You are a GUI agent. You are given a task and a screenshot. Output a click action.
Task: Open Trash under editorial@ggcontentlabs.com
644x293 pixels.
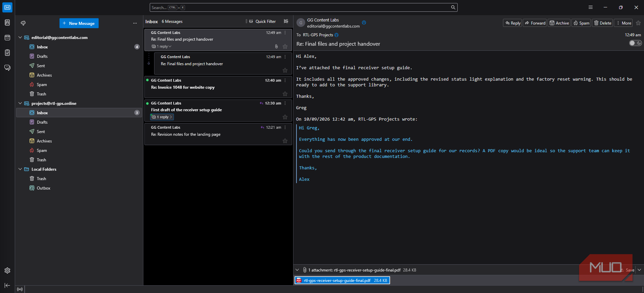click(79, 94)
